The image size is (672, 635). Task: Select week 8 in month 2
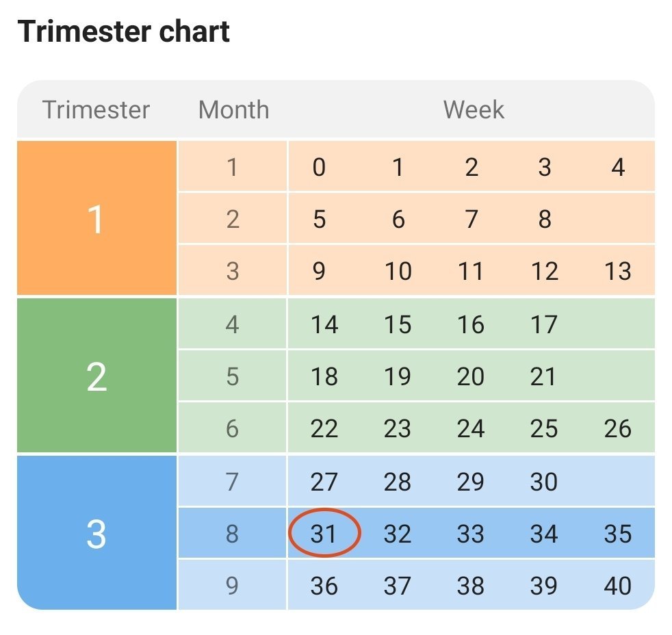click(x=544, y=220)
